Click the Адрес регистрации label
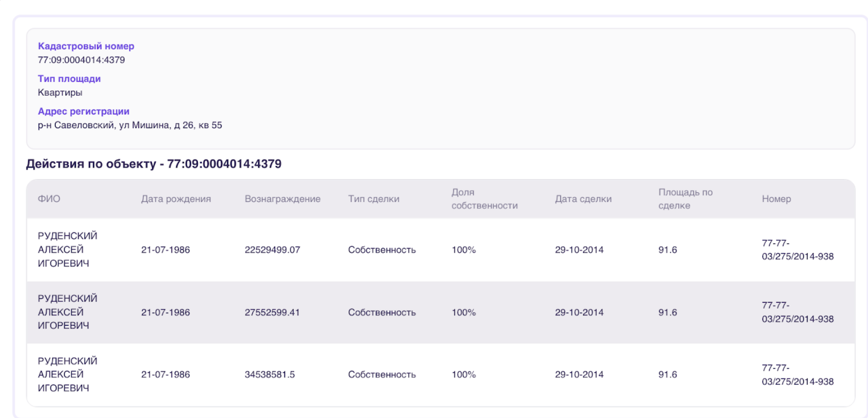 tap(84, 111)
